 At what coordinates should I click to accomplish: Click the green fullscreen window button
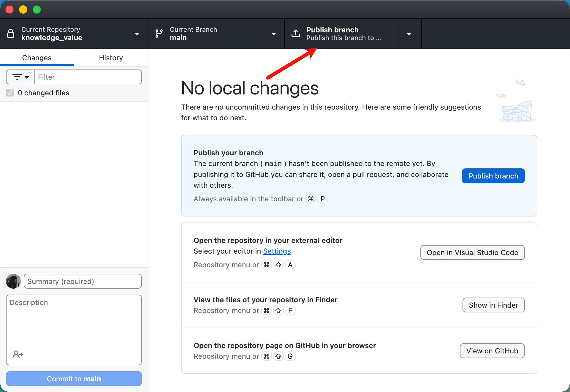[37, 10]
